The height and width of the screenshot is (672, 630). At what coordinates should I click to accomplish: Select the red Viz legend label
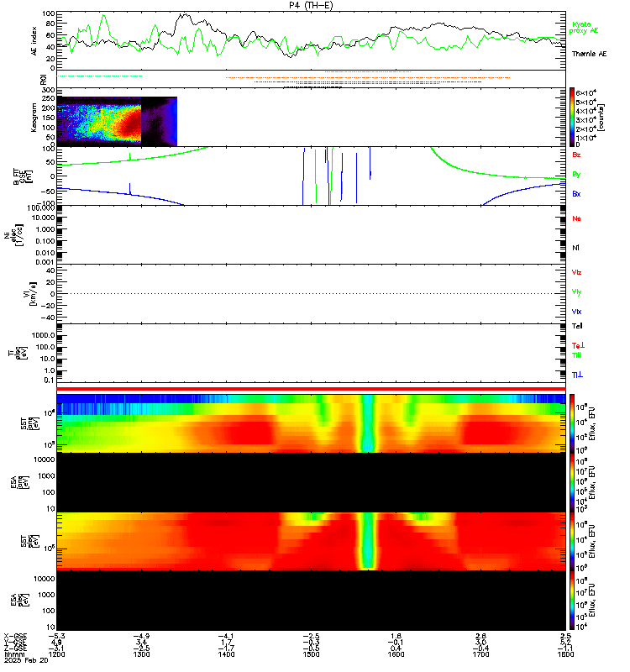pyautogui.click(x=576, y=272)
